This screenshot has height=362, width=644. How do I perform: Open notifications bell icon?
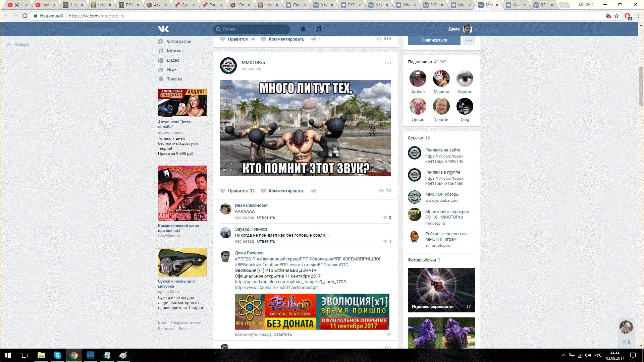point(303,29)
